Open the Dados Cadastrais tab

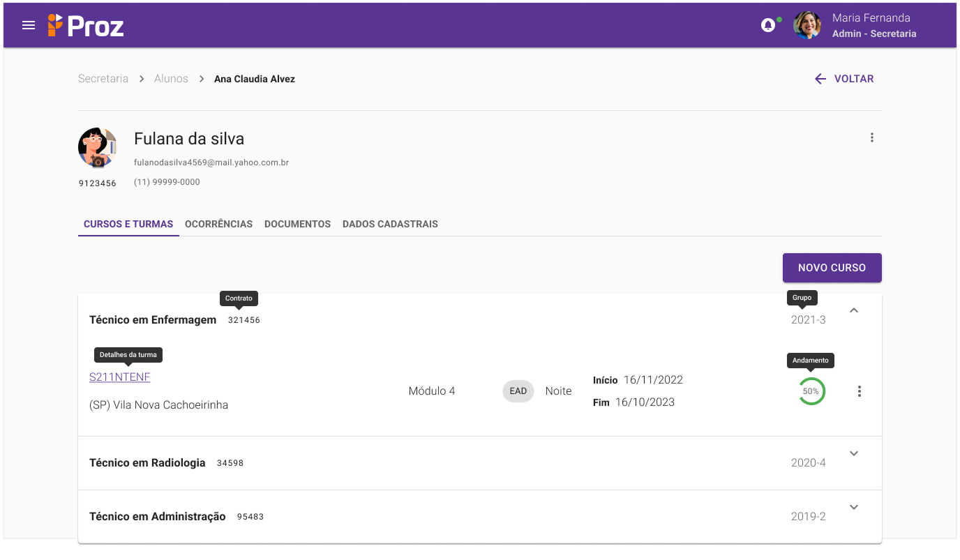point(390,224)
